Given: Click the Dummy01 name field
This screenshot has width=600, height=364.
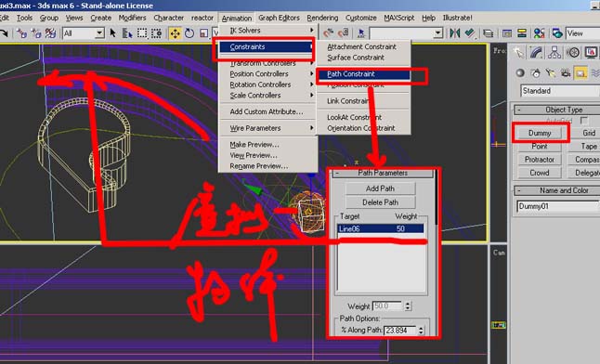Looking at the screenshot, I should pyautogui.click(x=558, y=206).
